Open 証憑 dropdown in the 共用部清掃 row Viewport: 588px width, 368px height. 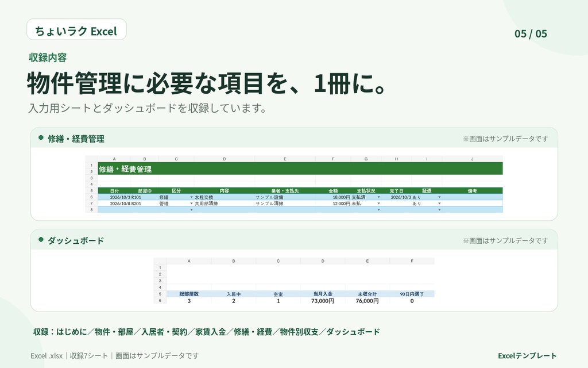point(439,204)
